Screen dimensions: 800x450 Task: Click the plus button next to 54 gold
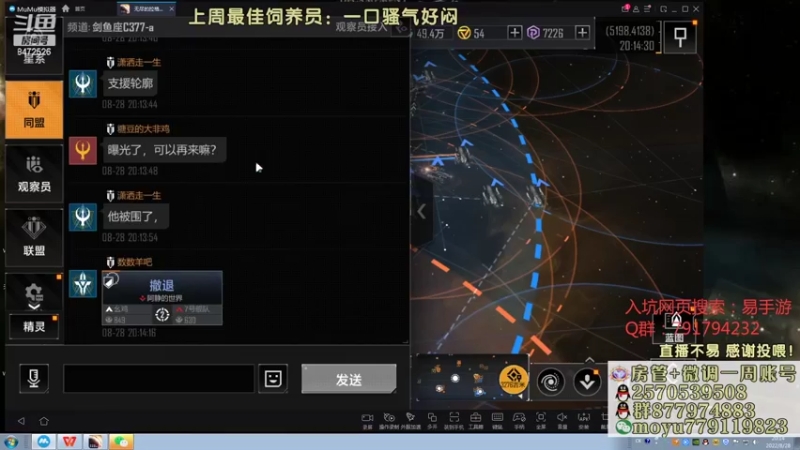(515, 33)
